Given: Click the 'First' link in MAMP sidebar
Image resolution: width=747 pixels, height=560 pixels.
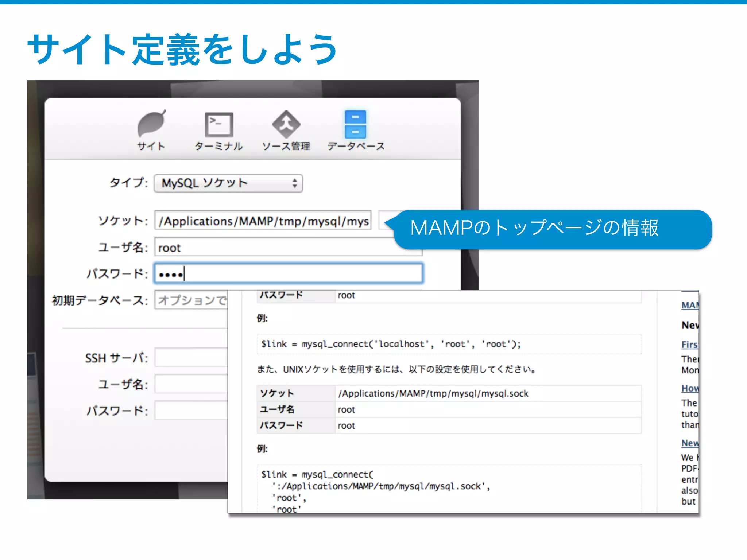Looking at the screenshot, I should click(x=689, y=345).
